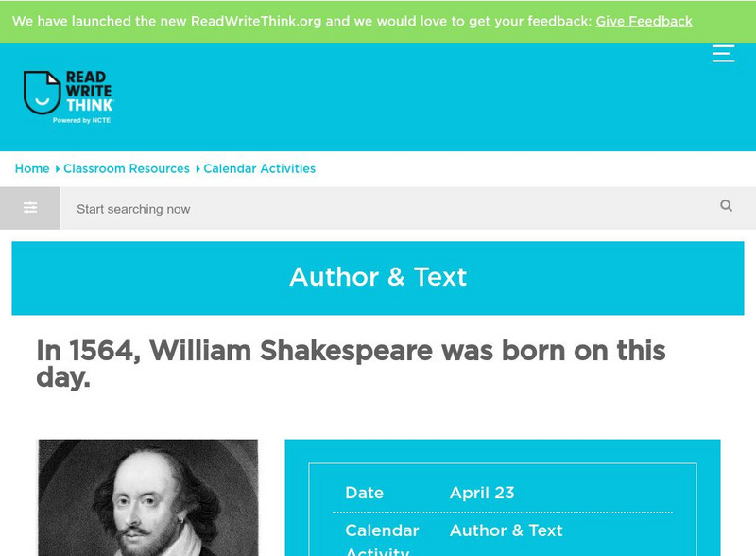Click the breadcrumb arrow before Calendar Activities
756x556 pixels.
pos(196,168)
